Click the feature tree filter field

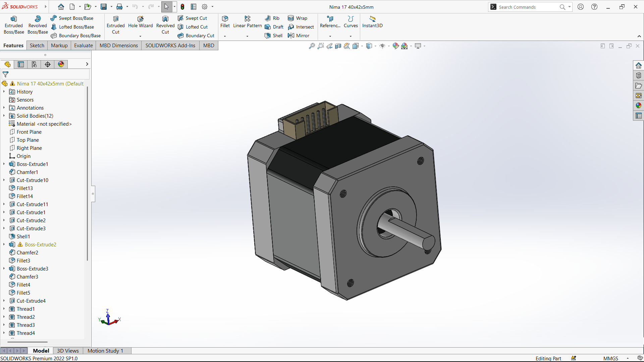(45, 74)
